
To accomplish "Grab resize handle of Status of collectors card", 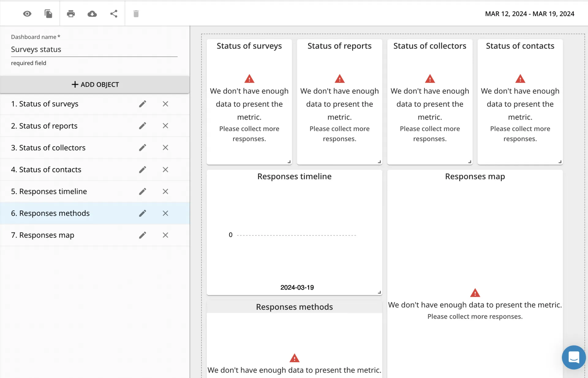I will (470, 162).
